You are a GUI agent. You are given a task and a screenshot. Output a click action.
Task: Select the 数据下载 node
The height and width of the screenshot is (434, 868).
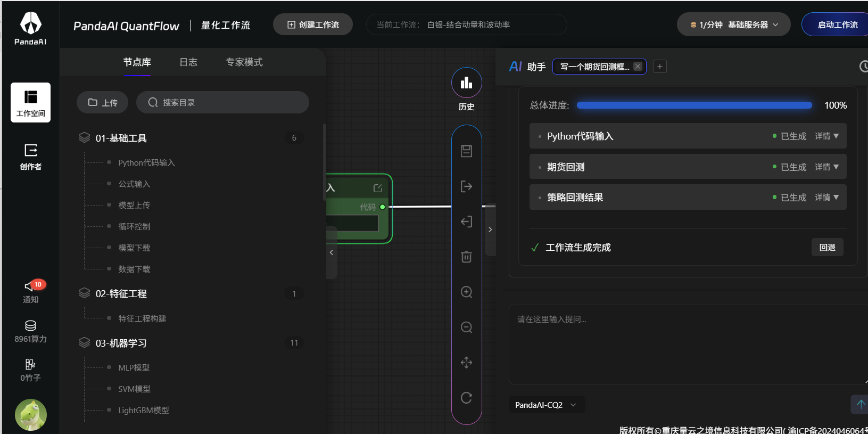(x=134, y=269)
